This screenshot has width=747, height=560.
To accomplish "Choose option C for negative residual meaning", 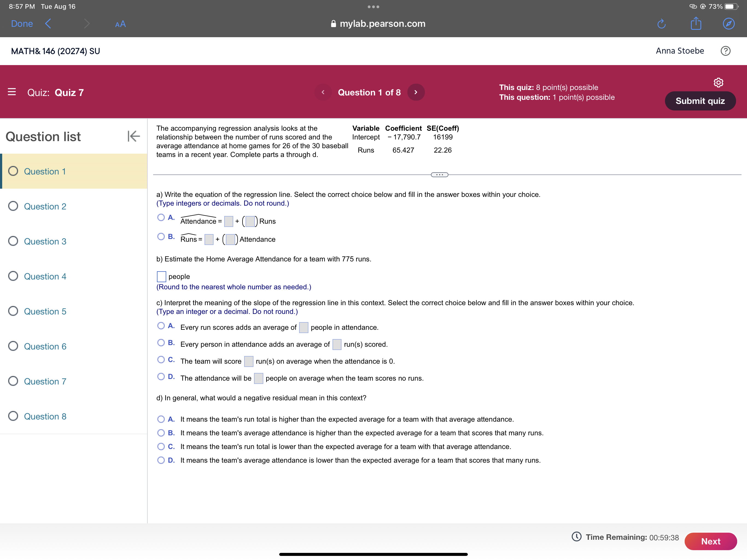I will coord(161,447).
